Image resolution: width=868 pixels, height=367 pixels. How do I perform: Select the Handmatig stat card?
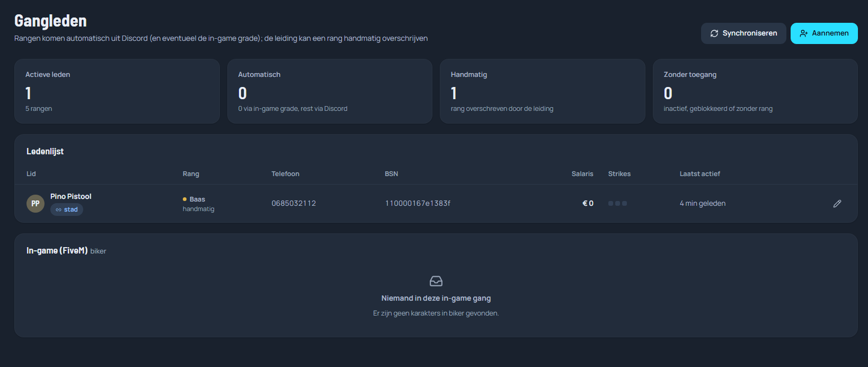[x=543, y=91]
